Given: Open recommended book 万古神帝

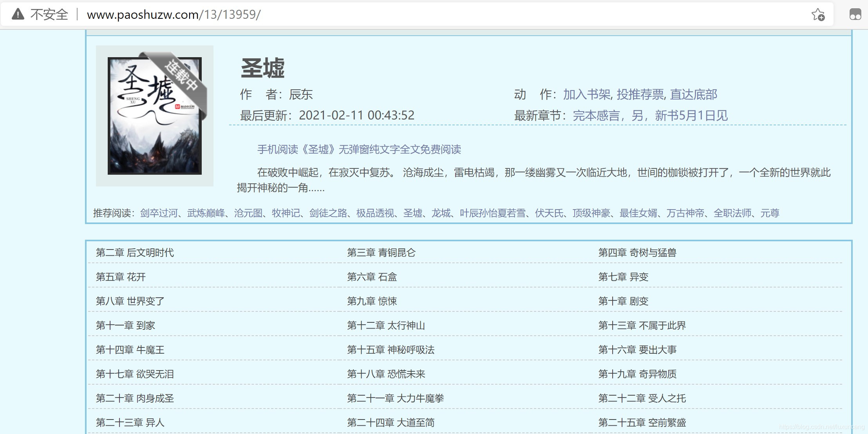Looking at the screenshot, I should pos(685,213).
